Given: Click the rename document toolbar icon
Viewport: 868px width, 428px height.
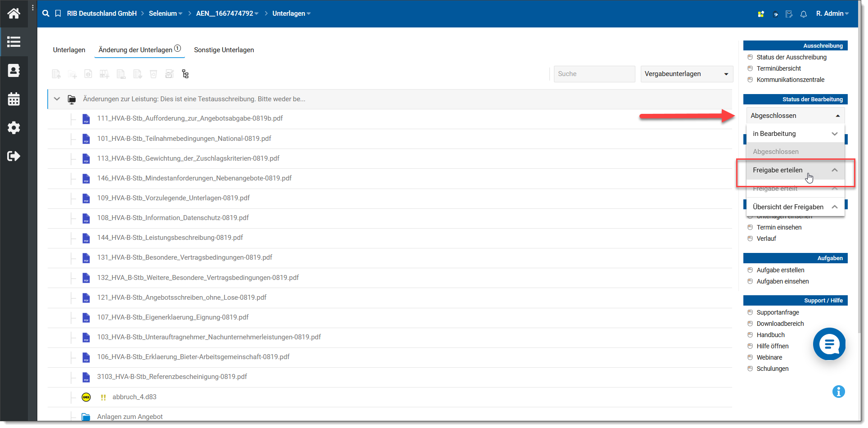Looking at the screenshot, I should click(121, 74).
